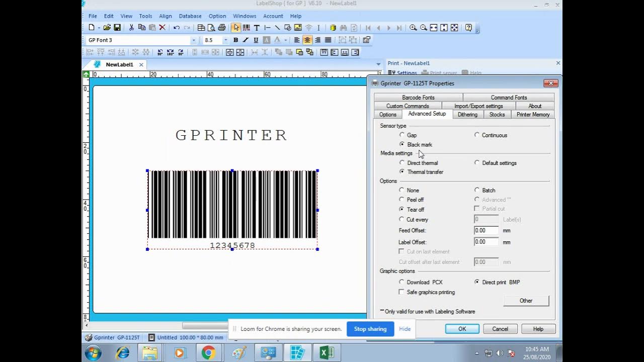
Task: Open the Custom Commands tab
Action: tap(408, 106)
